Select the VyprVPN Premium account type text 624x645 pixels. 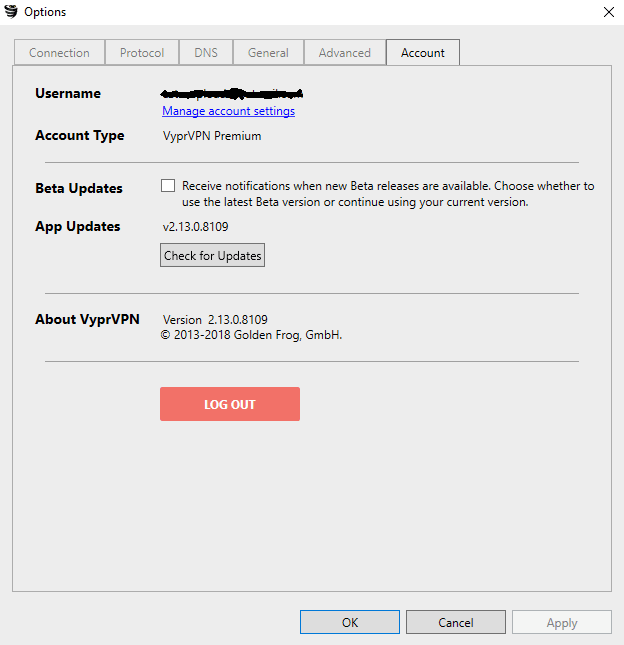coord(212,136)
